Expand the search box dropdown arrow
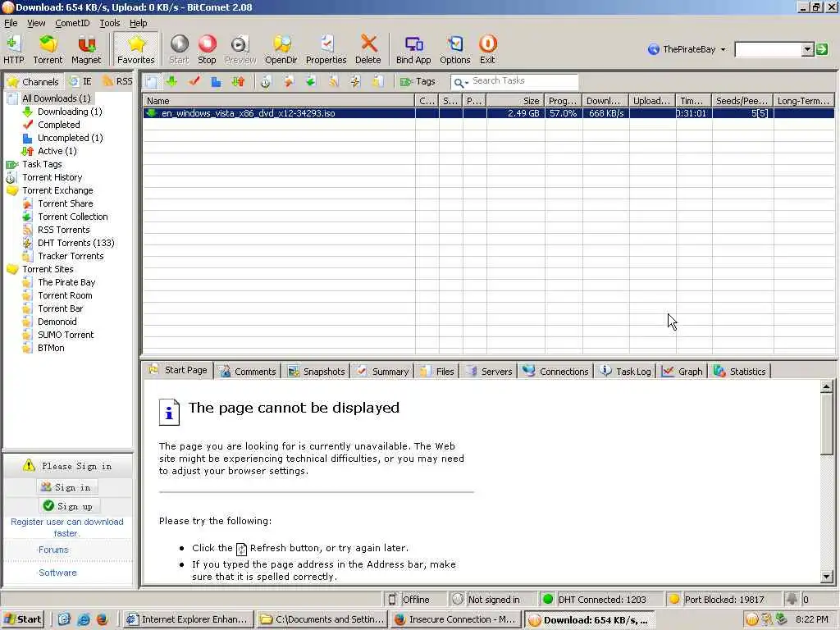The image size is (840, 630). [x=808, y=50]
